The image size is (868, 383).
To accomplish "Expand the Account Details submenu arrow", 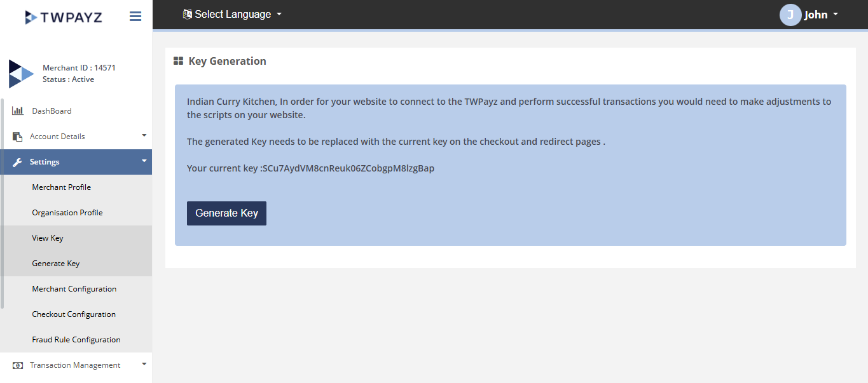I will [x=144, y=135].
